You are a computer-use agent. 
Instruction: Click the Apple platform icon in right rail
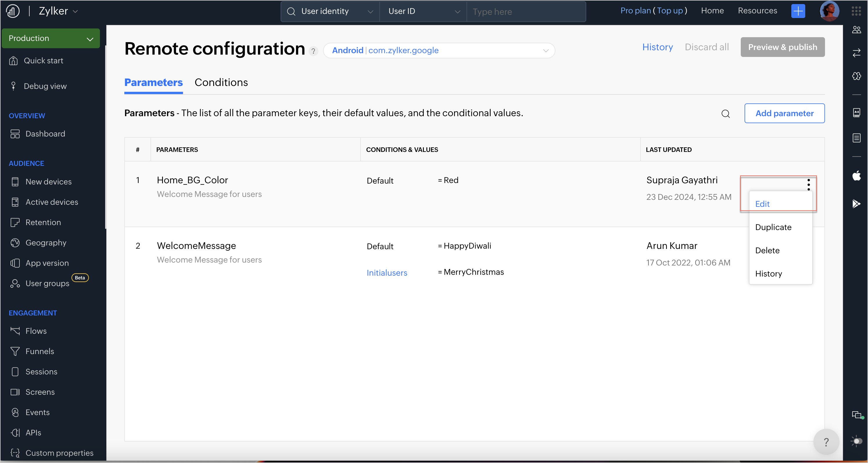[x=856, y=175]
